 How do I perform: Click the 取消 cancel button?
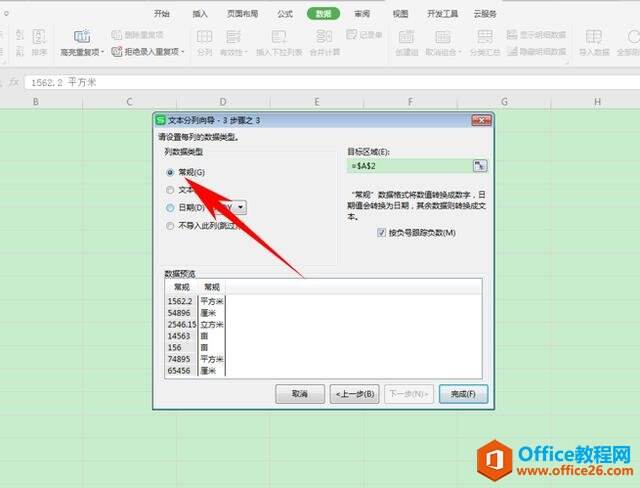pos(300,394)
